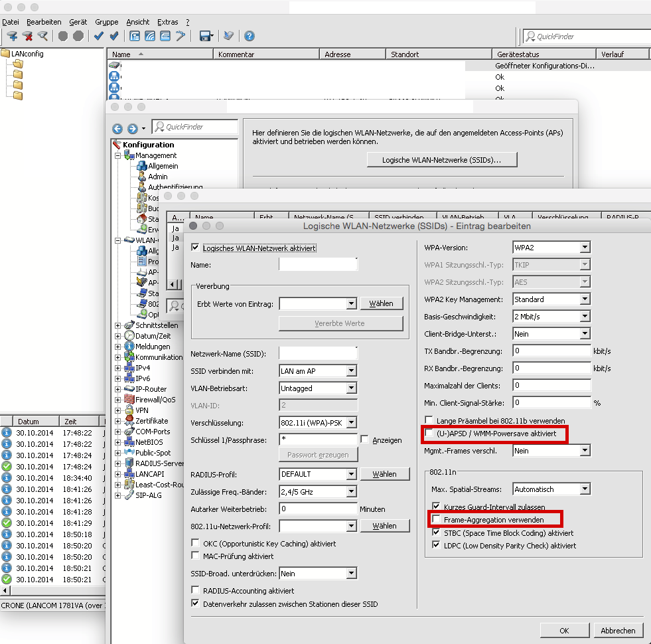651x644 pixels.
Task: Enable (U-)APSD / WMM-Powersave checkbox
Action: click(429, 433)
